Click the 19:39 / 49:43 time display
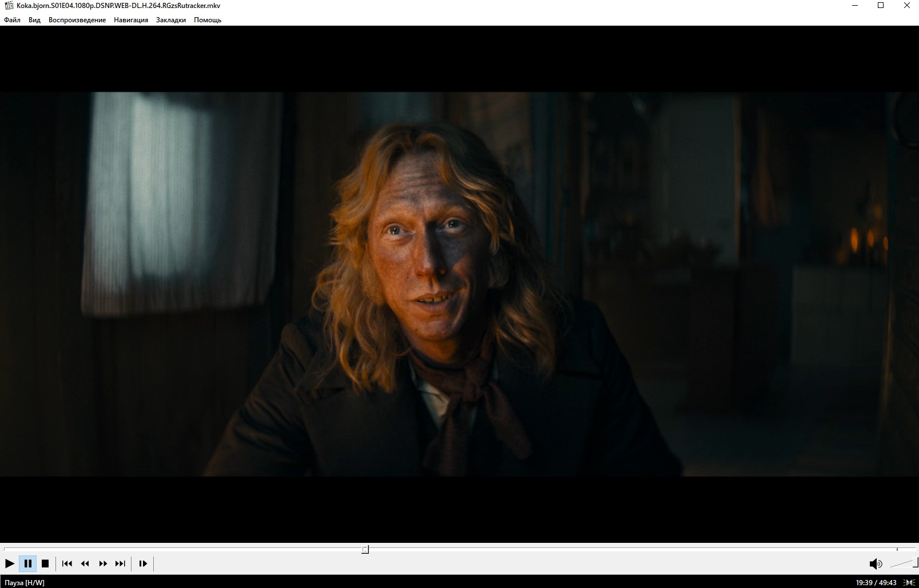 876,583
